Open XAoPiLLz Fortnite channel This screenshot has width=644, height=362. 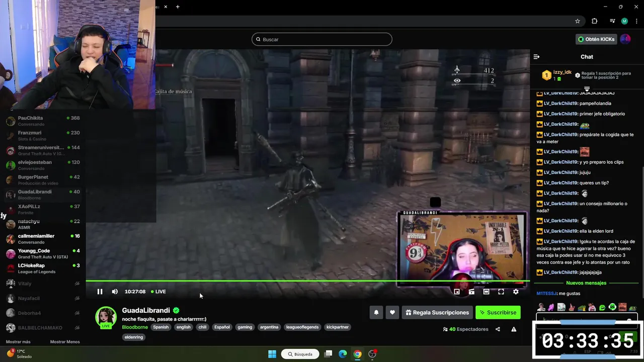click(x=43, y=210)
